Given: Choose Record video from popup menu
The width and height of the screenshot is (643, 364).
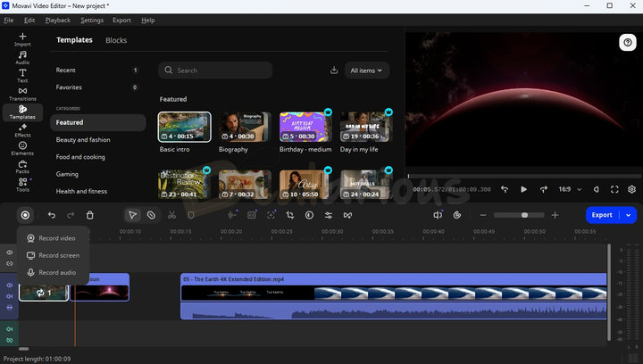Looking at the screenshot, I should (52, 238).
